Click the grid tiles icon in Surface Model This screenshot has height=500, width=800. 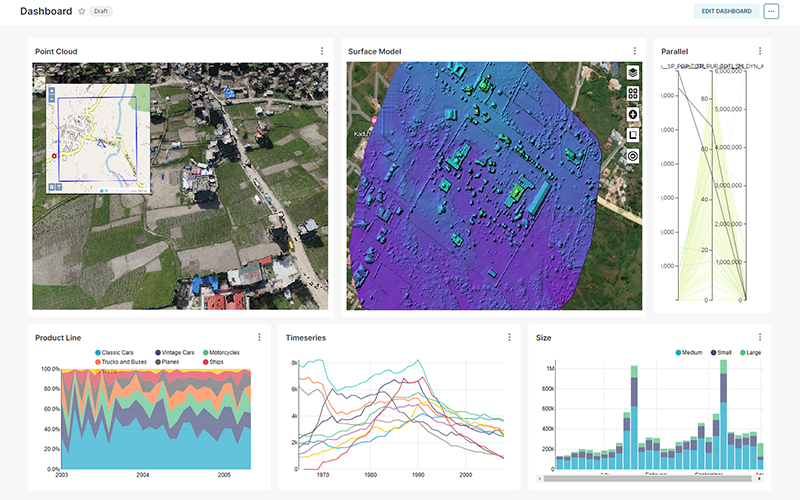633,93
